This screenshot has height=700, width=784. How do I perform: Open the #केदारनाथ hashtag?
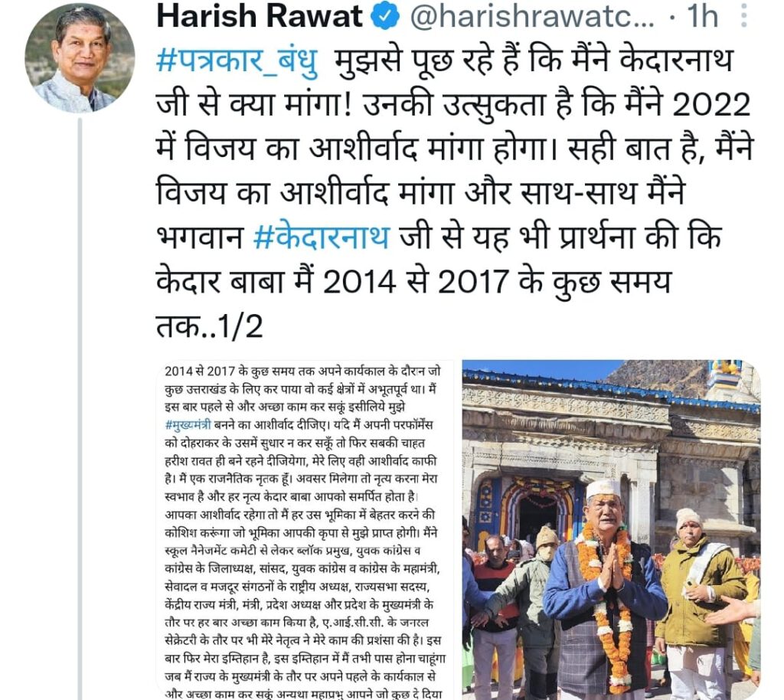(x=321, y=237)
